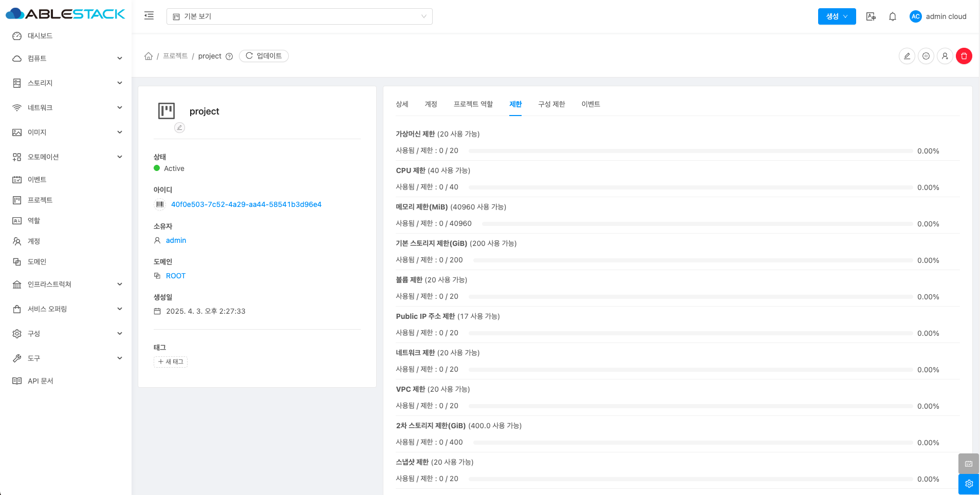Click the add account to project icon
980x495 pixels.
coord(945,56)
